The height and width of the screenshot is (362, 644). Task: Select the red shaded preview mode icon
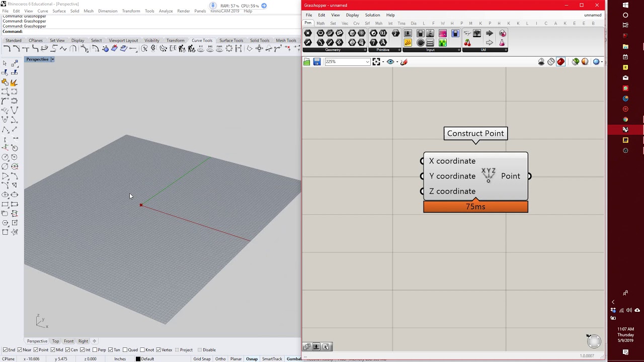point(561,62)
